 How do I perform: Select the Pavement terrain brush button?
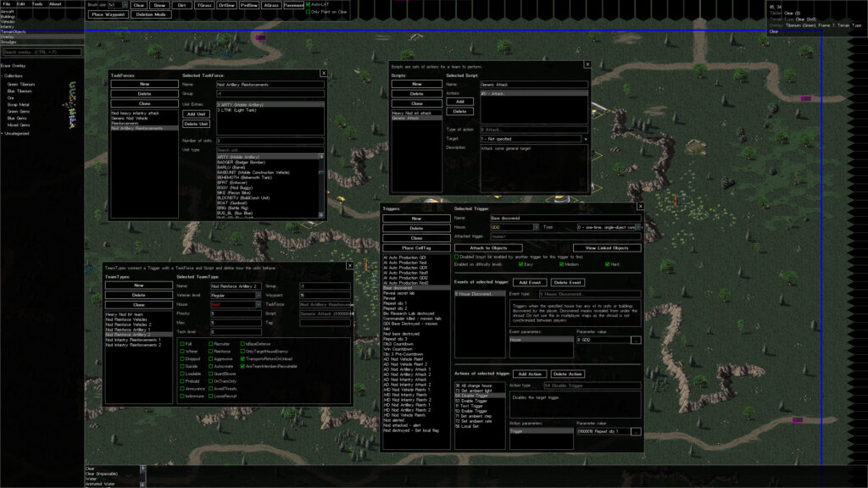pos(293,5)
